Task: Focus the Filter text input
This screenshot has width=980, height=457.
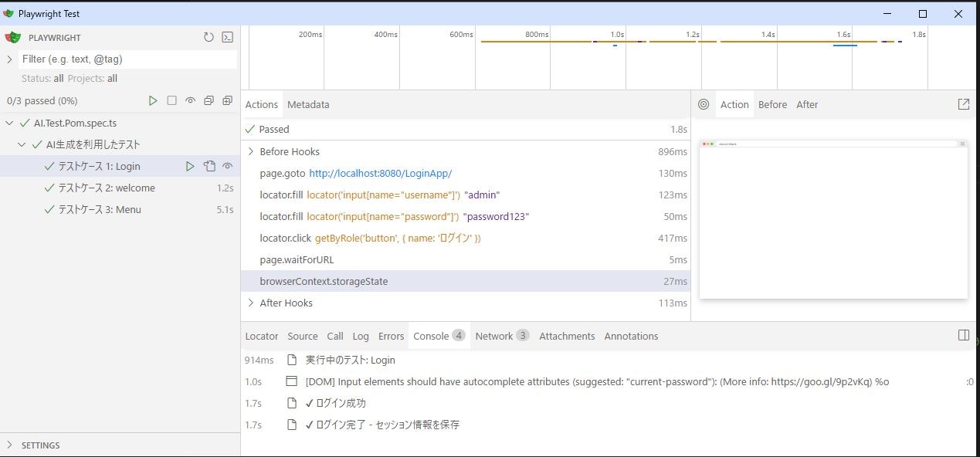Action: [127, 59]
